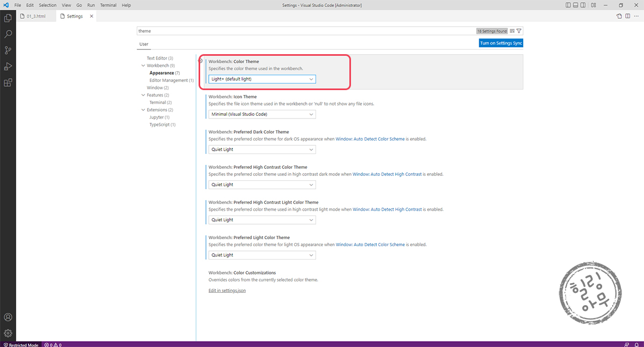Open Settings (JSON) file icon
This screenshot has height=347, width=644.
pos(619,16)
